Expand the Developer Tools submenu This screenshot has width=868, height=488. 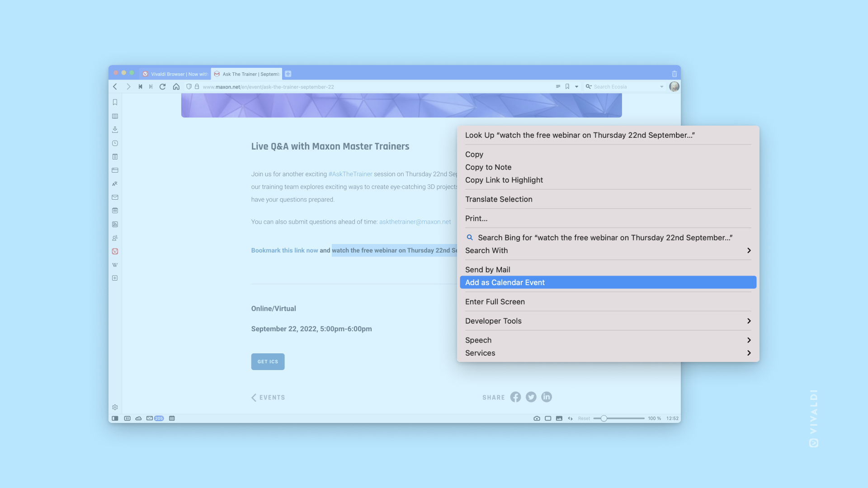point(608,321)
